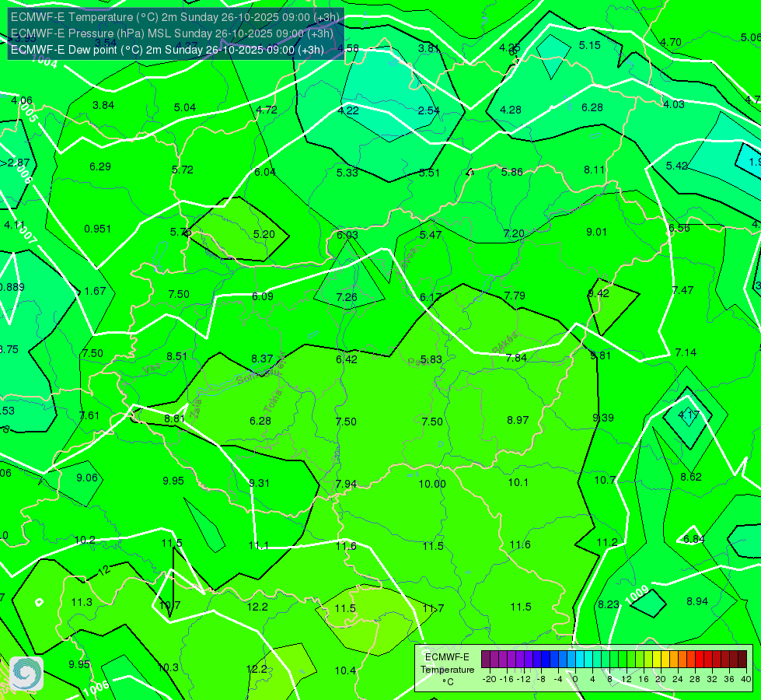This screenshot has height=700, width=761.
Task: Click the isobar label '1007'
Action: click(x=25, y=233)
